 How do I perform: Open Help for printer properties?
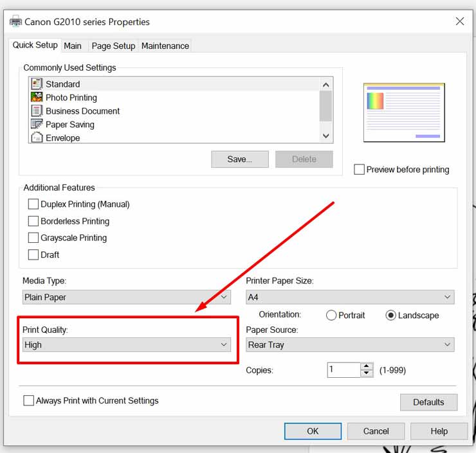pos(439,431)
